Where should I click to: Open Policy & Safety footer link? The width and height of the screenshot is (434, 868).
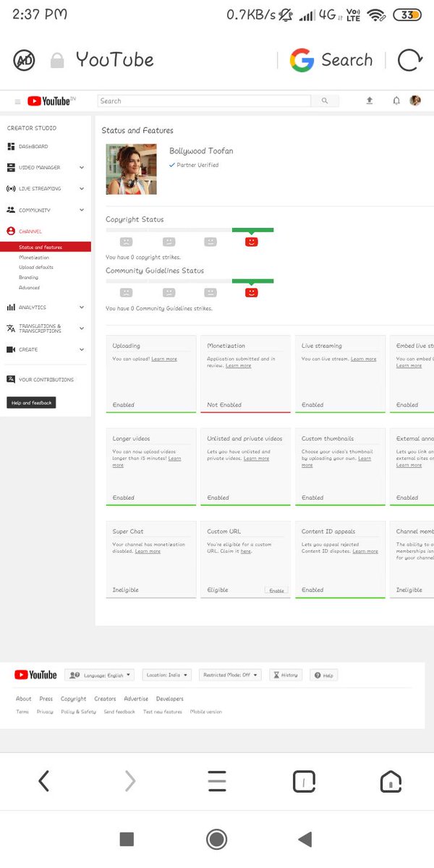[x=78, y=712]
